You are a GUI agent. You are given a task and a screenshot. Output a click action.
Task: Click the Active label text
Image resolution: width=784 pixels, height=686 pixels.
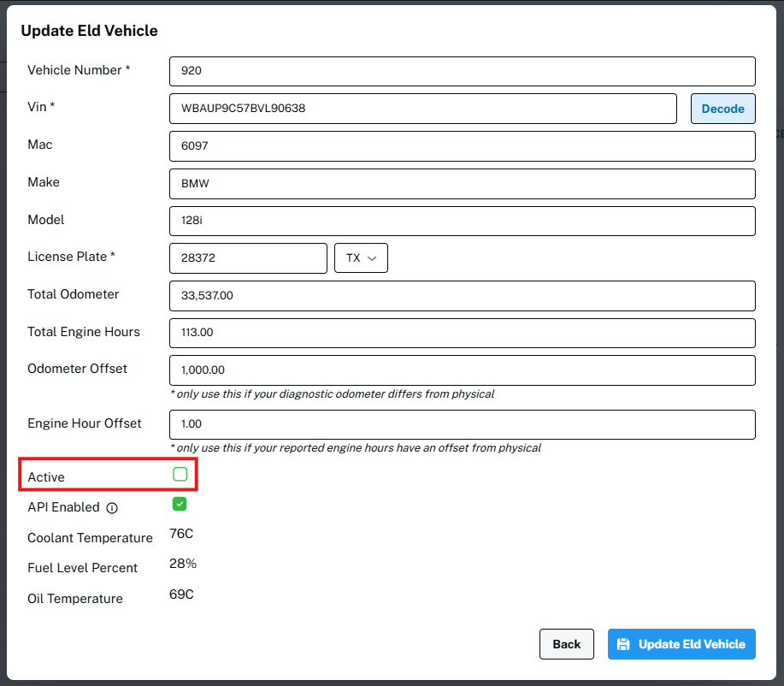[x=46, y=477]
